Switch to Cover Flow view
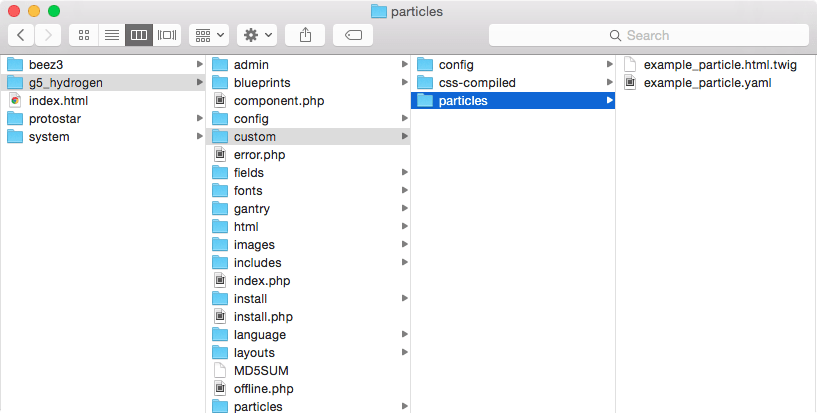The height and width of the screenshot is (413, 817). [x=167, y=35]
